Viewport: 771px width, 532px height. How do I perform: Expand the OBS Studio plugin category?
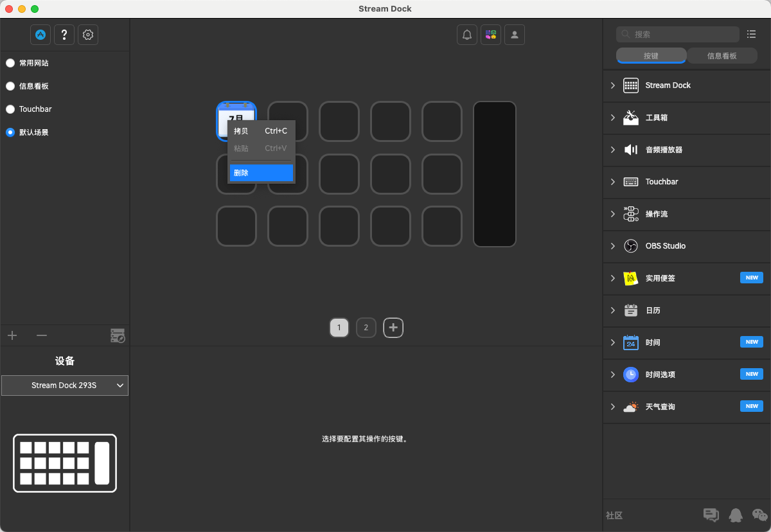pyautogui.click(x=613, y=246)
